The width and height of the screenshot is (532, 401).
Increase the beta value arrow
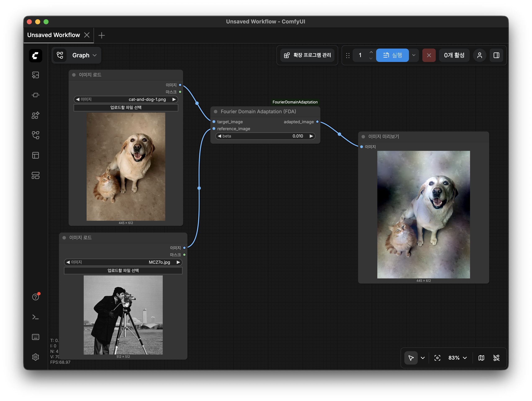311,136
